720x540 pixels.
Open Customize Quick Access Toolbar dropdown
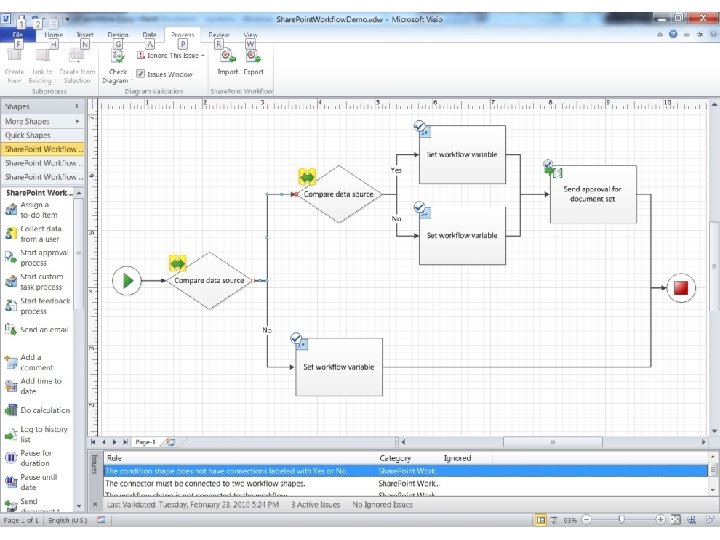[x=67, y=19]
